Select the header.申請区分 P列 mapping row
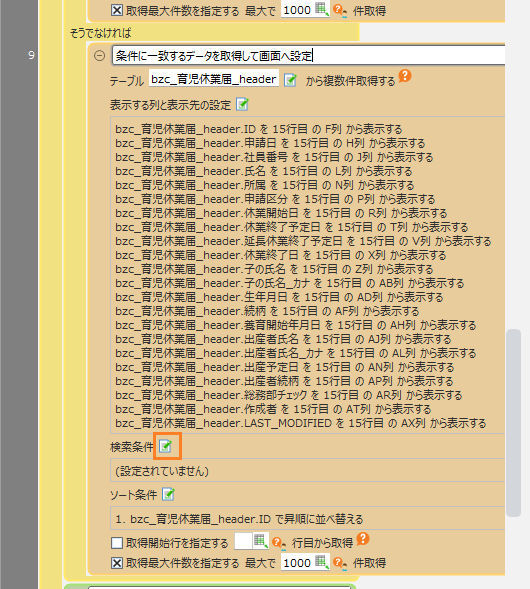The height and width of the screenshot is (589, 530). coord(275,199)
